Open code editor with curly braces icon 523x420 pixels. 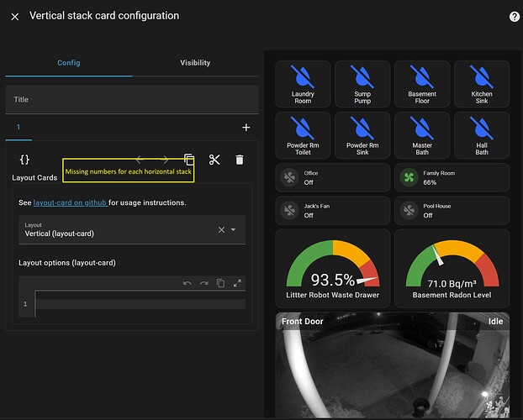coord(24,159)
